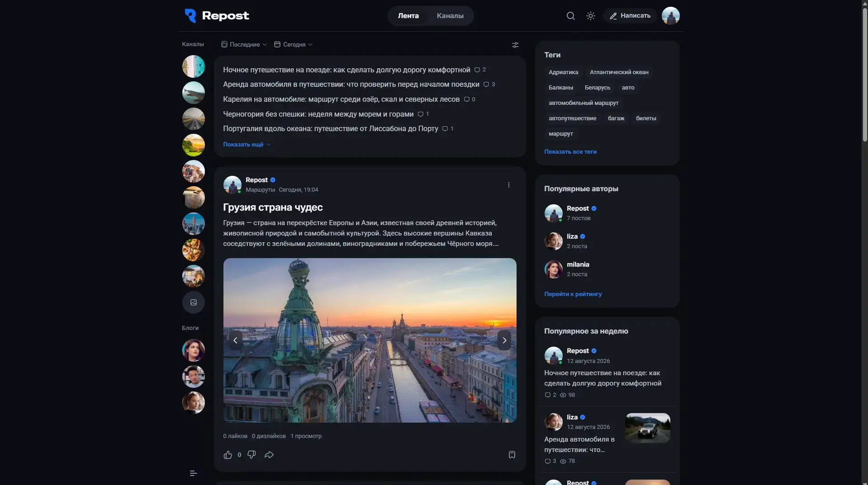Select the Атлантический океан tag

619,72
